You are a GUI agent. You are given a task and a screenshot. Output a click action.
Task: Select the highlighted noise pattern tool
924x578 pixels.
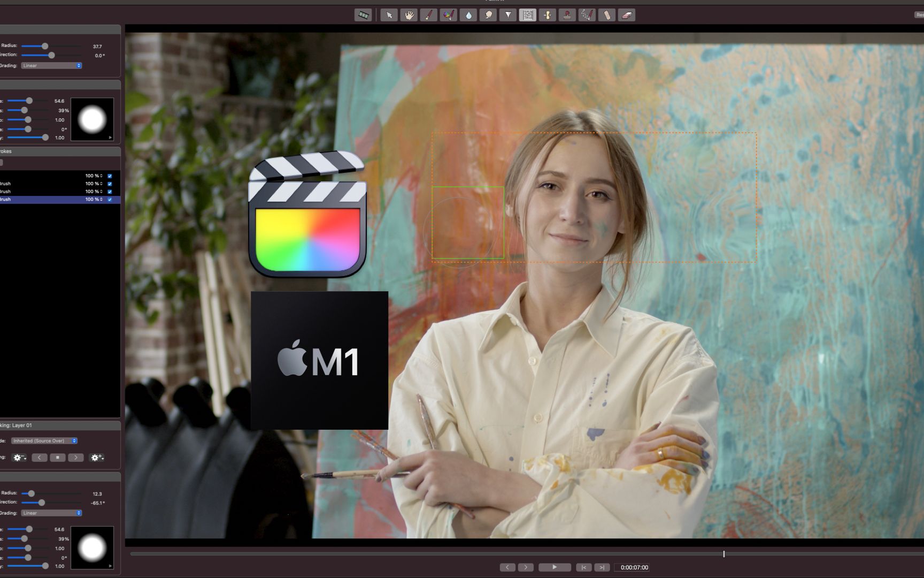click(528, 15)
